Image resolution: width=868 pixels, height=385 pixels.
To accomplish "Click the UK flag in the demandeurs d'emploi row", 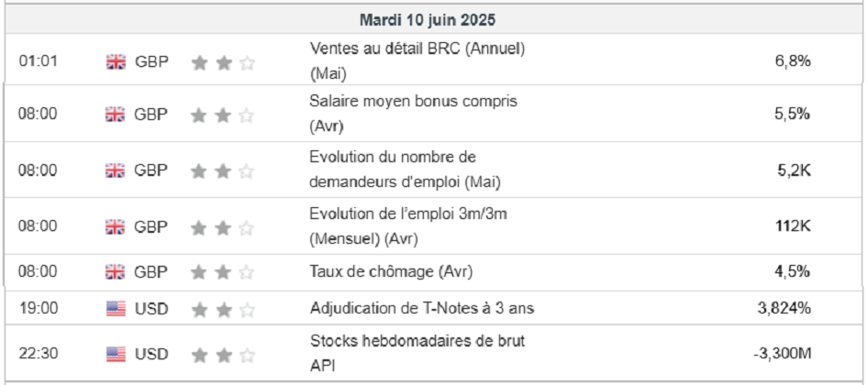I will (116, 170).
